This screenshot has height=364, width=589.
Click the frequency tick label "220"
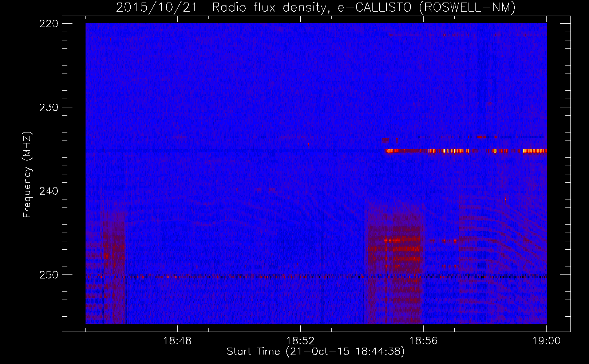[x=48, y=24]
